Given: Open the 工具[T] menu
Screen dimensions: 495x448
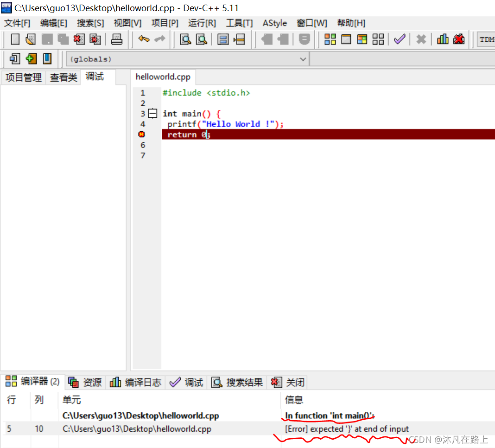Looking at the screenshot, I should point(239,23).
